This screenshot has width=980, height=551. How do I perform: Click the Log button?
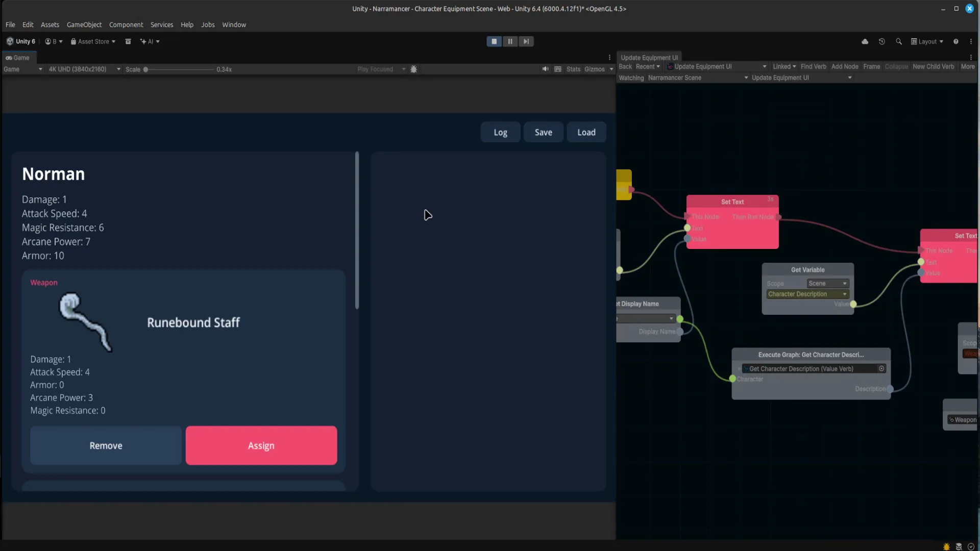(x=500, y=132)
